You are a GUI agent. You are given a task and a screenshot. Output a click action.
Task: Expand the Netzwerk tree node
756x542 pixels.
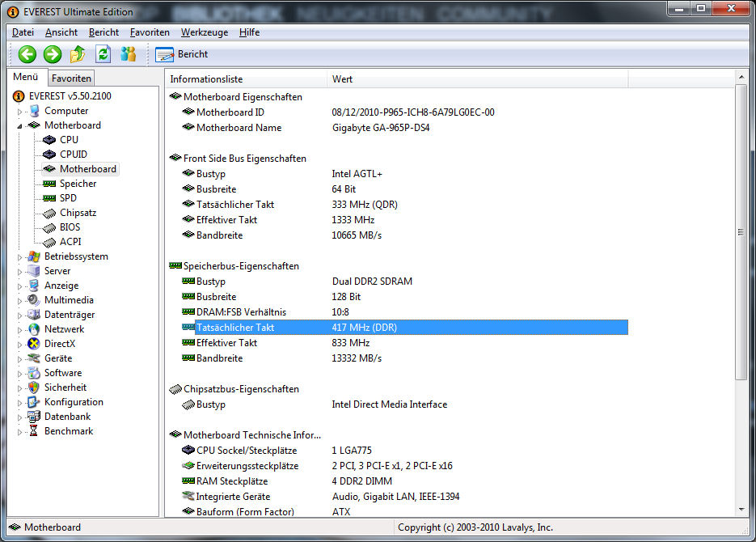[19, 330]
